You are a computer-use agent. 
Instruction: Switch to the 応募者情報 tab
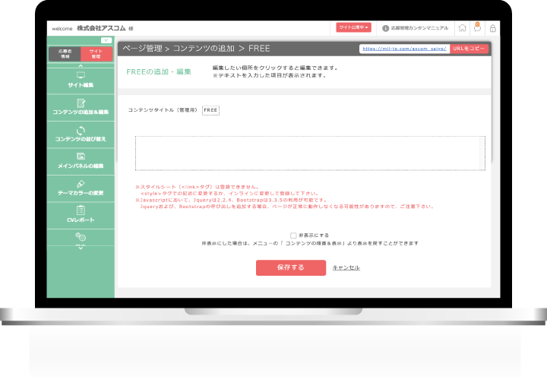click(x=65, y=54)
